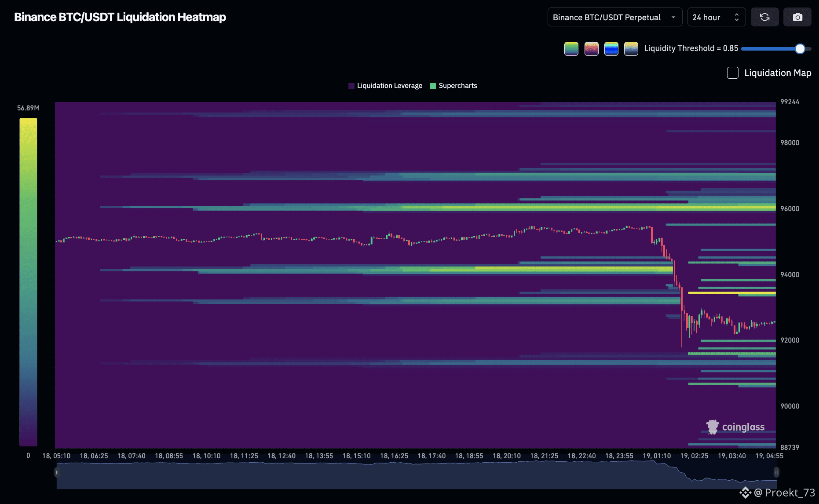Select the red-pink heatmap color theme
819x504 pixels.
pyautogui.click(x=591, y=48)
